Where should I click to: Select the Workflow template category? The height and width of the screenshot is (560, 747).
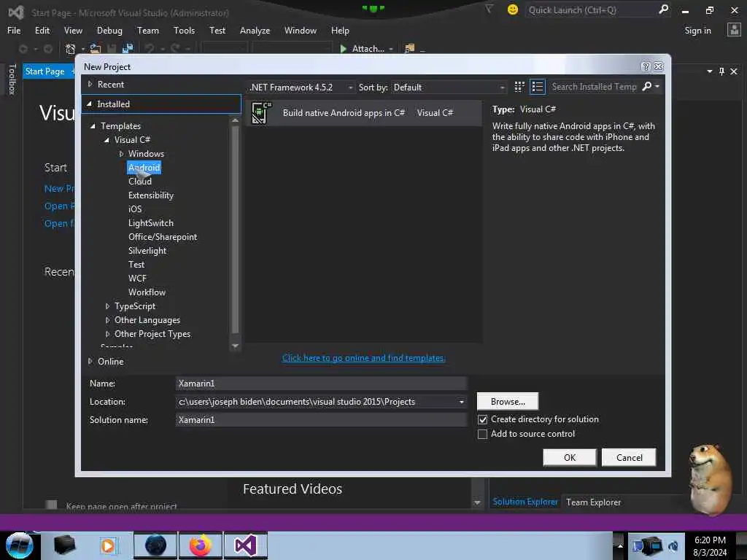[x=147, y=292]
